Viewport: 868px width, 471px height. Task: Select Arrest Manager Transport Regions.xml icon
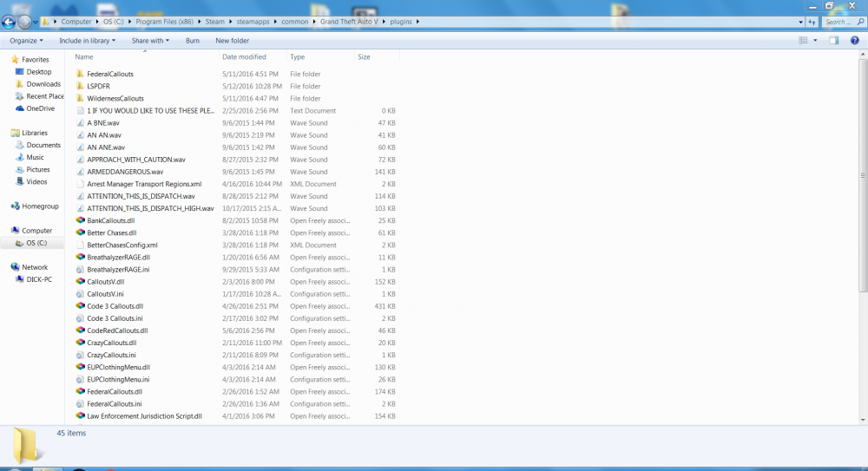click(80, 184)
